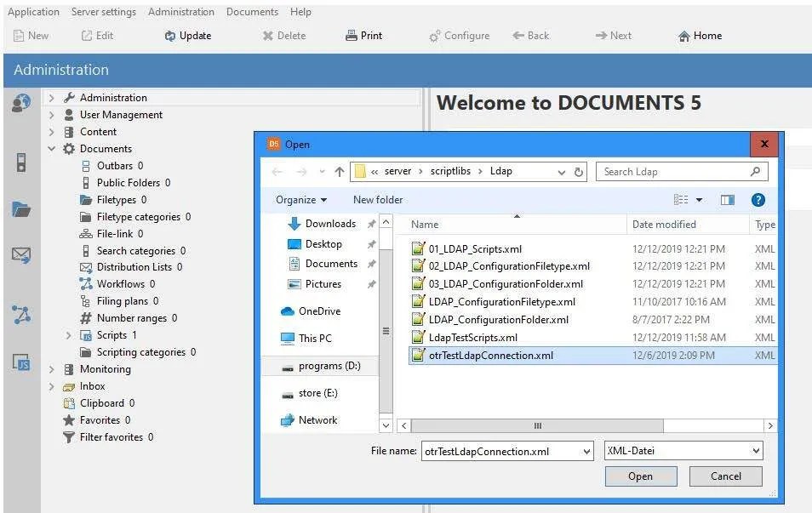Click New folder in the Open dialog
812x513 pixels.
pyautogui.click(x=376, y=200)
